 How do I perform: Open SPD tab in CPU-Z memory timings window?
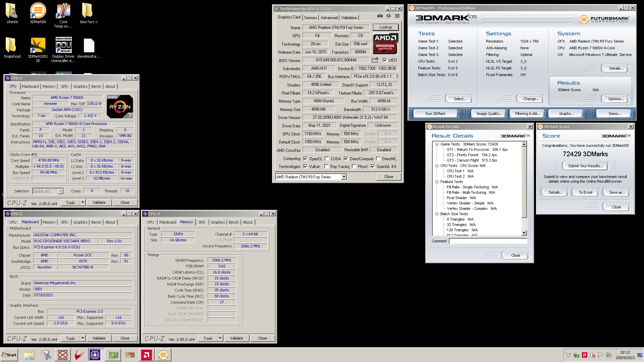point(202,222)
